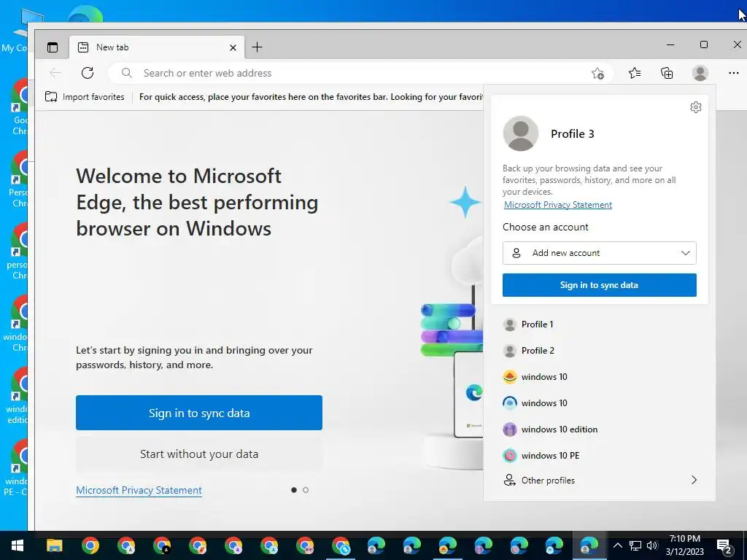Open the Collections icon

pos(667,73)
